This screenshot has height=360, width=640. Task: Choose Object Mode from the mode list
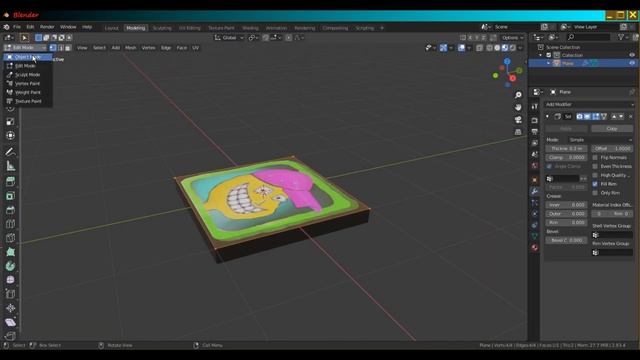28,57
